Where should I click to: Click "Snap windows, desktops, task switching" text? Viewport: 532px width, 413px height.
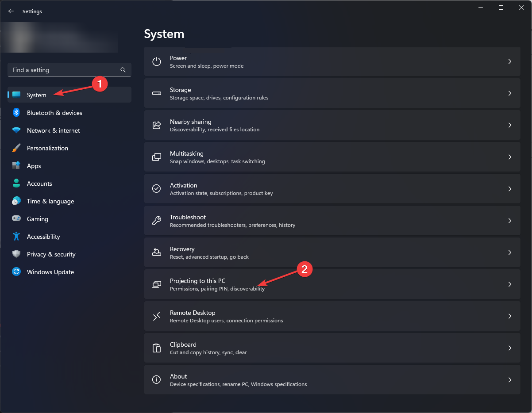217,161
